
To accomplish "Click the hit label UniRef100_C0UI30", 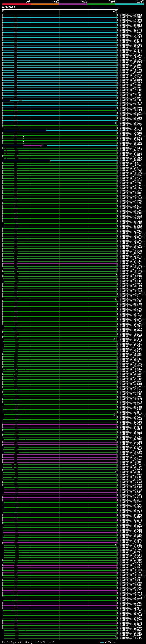I will [x=131, y=543].
